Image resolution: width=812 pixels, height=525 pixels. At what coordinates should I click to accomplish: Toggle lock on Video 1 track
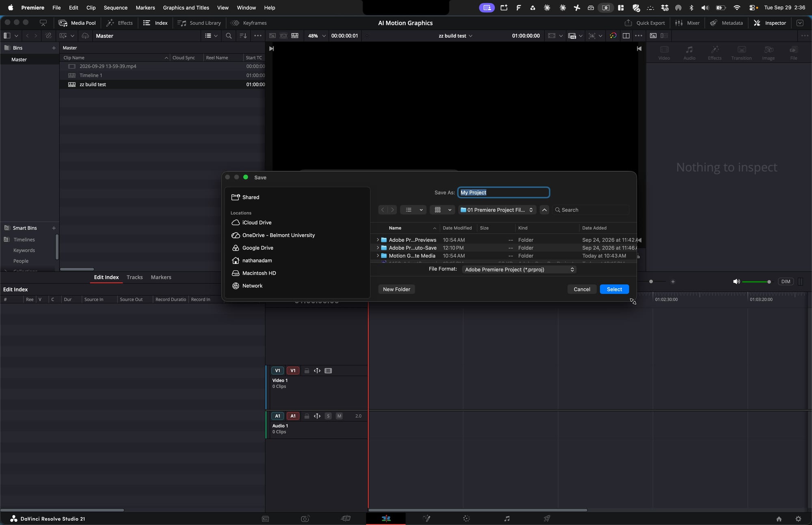pos(307,371)
